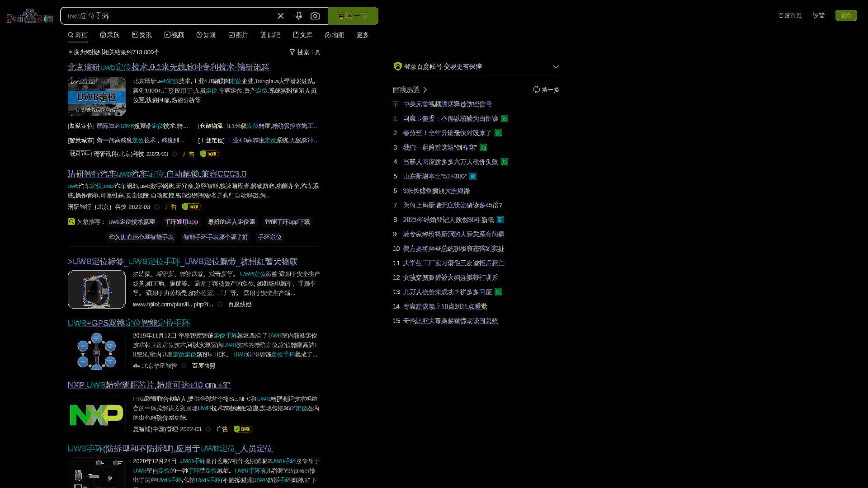The image size is (868, 488).
Task: Expand dropdown next to 清研讯科 2022-03
Action: pos(175,154)
